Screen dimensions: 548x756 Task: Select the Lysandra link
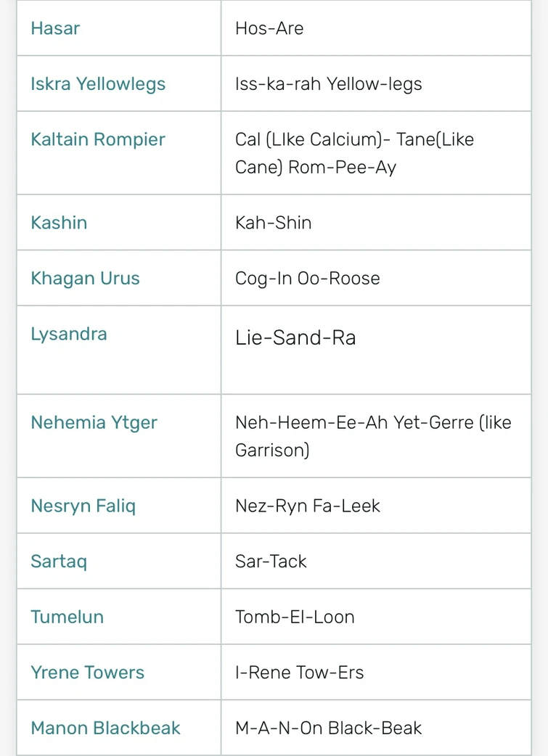click(69, 334)
